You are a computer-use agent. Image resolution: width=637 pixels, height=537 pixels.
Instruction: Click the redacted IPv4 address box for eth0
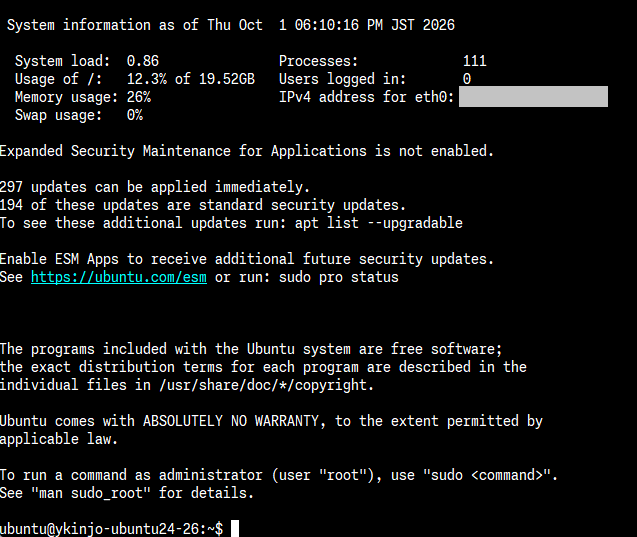pyautogui.click(x=533, y=97)
